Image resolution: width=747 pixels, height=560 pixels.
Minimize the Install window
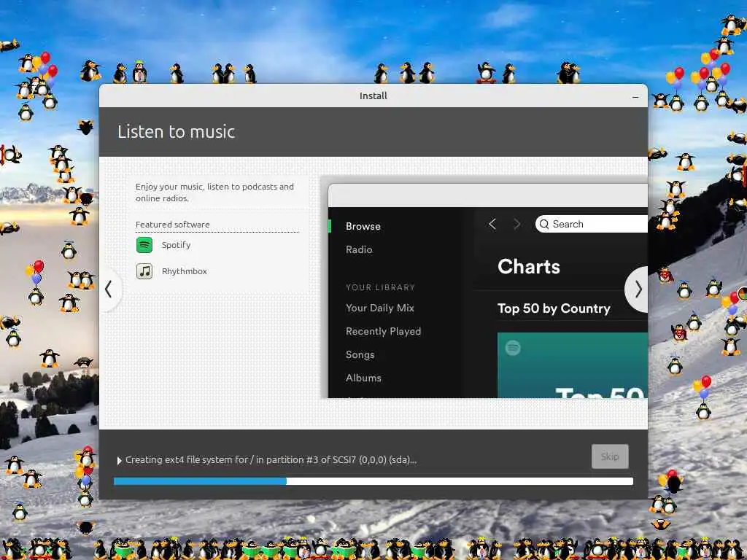point(635,97)
